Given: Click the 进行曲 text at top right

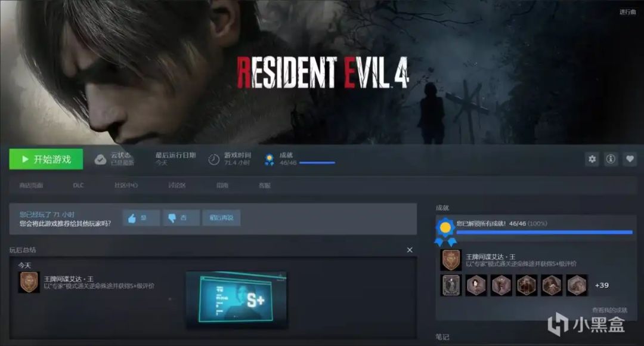Looking at the screenshot, I should (x=627, y=12).
